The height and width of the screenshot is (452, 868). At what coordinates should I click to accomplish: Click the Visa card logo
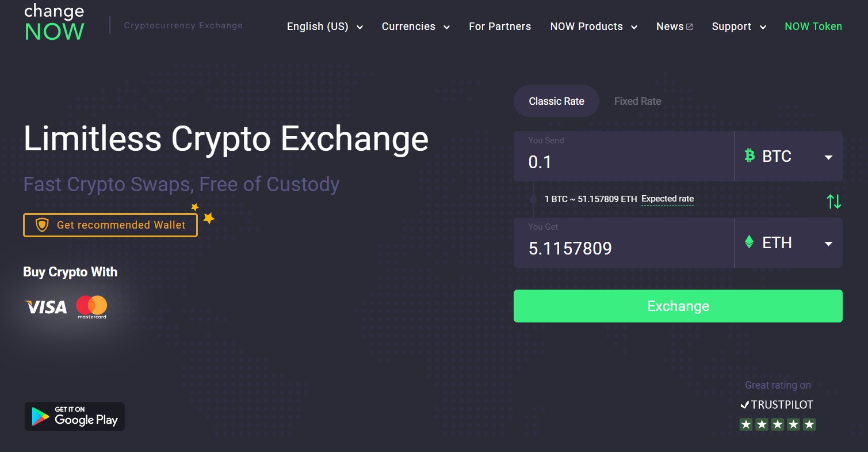coord(46,307)
